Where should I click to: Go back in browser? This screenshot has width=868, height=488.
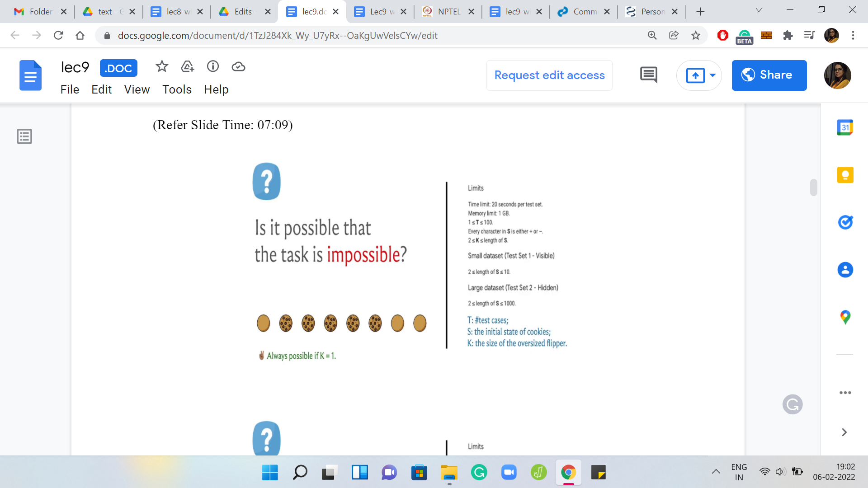point(15,35)
